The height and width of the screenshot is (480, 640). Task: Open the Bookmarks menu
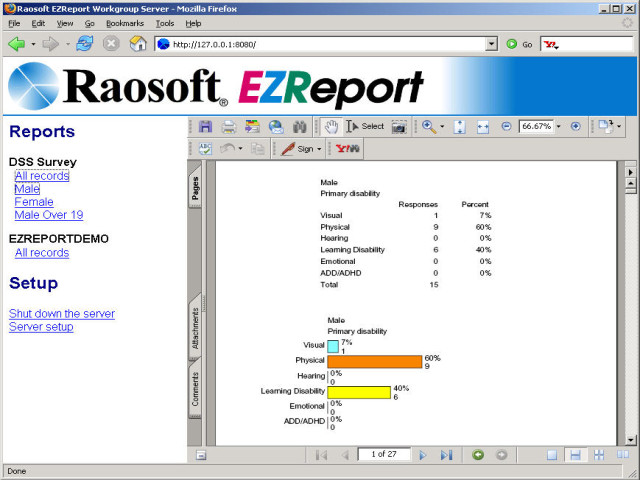coord(125,23)
